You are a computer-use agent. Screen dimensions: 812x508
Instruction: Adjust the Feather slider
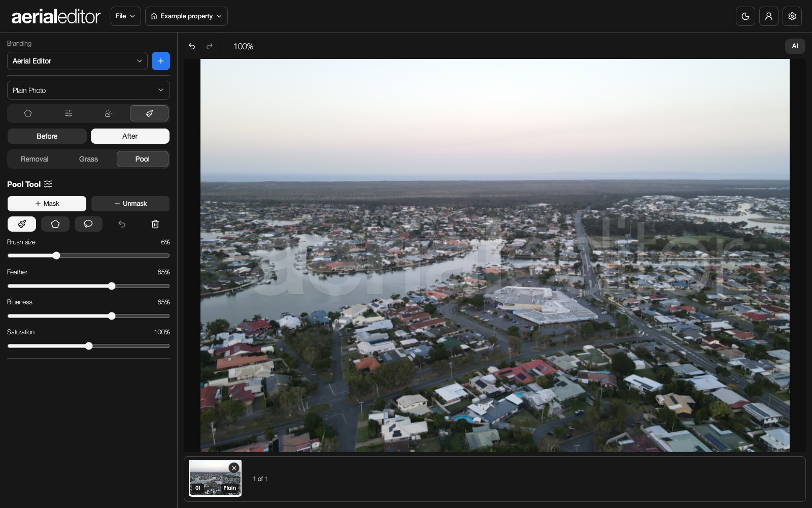(88, 286)
